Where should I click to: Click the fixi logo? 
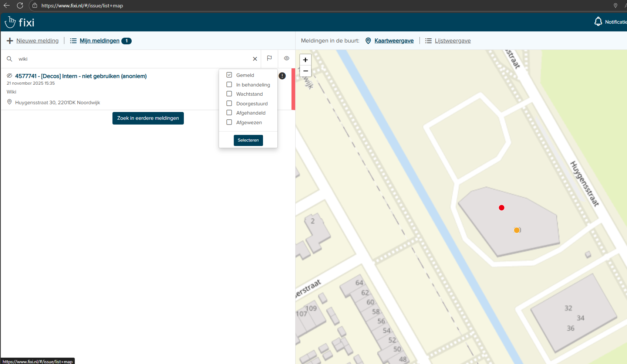(x=20, y=23)
